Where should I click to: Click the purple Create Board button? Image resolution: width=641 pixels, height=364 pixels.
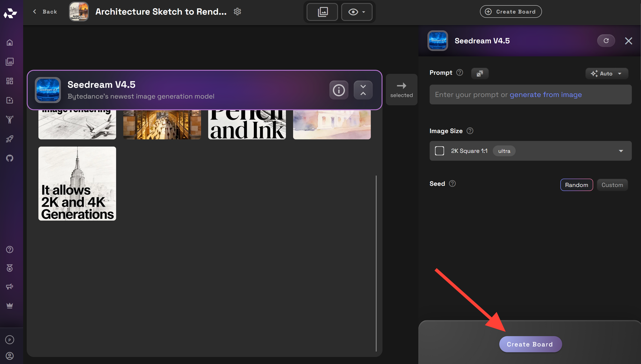pyautogui.click(x=530, y=344)
